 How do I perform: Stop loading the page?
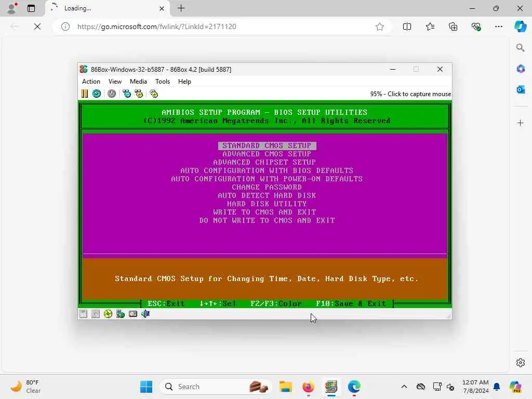coord(37,26)
